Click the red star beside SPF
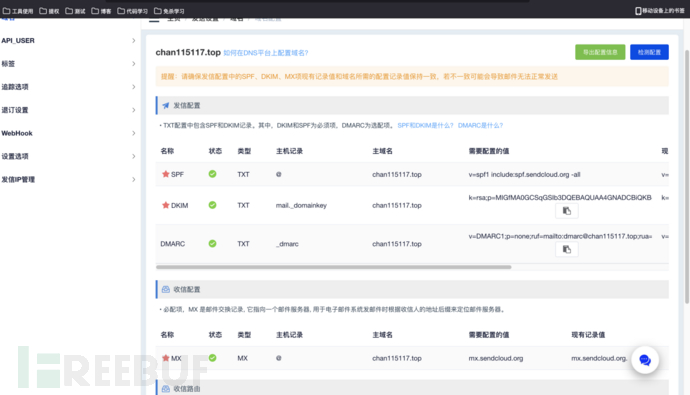Viewport: 690px width, 395px height. pyautogui.click(x=165, y=174)
